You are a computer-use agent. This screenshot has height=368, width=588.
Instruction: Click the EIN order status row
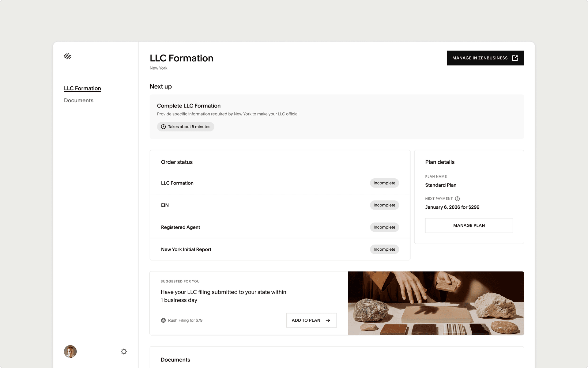pos(280,205)
